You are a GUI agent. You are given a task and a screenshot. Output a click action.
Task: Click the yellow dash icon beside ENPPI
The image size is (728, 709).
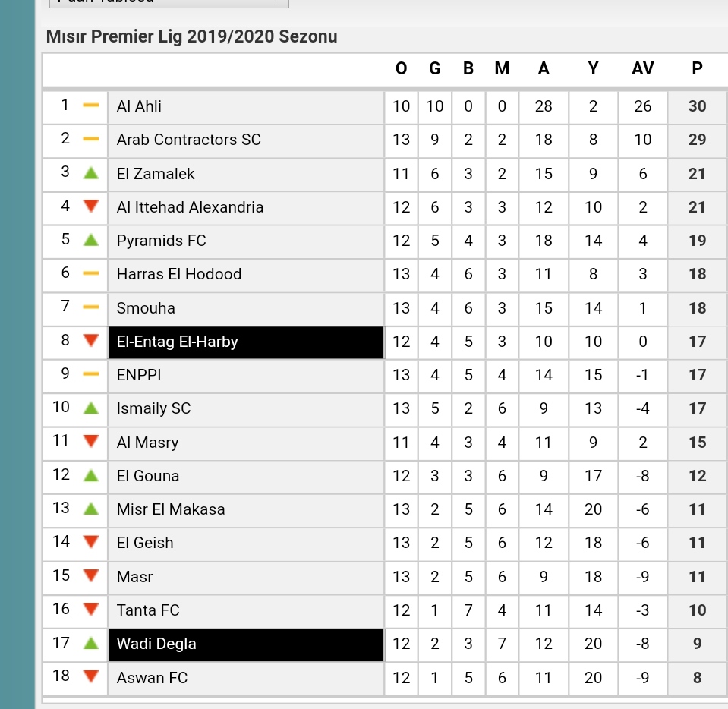[91, 373]
